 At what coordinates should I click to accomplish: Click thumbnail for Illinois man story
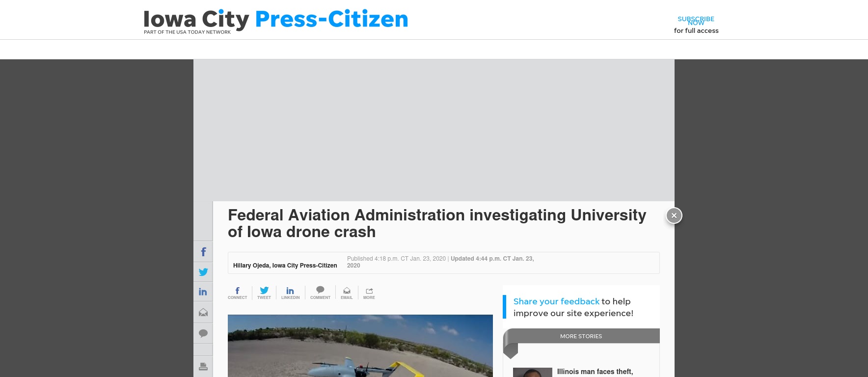click(533, 373)
